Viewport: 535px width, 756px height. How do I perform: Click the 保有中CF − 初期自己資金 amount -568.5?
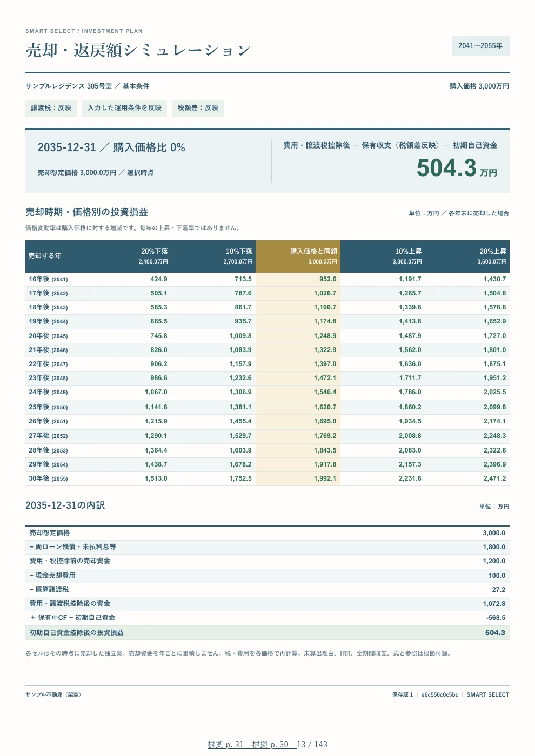click(x=496, y=618)
